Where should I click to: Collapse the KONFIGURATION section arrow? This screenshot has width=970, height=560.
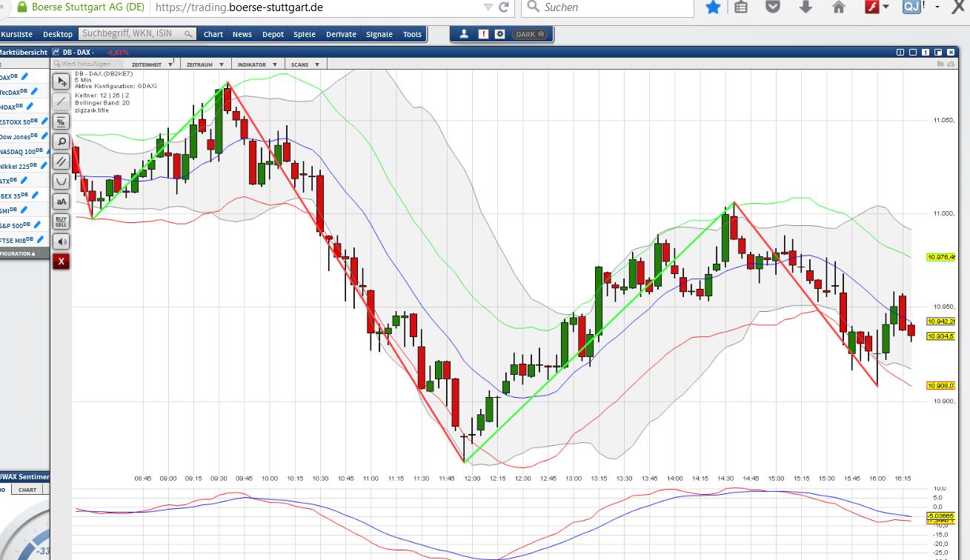33,254
